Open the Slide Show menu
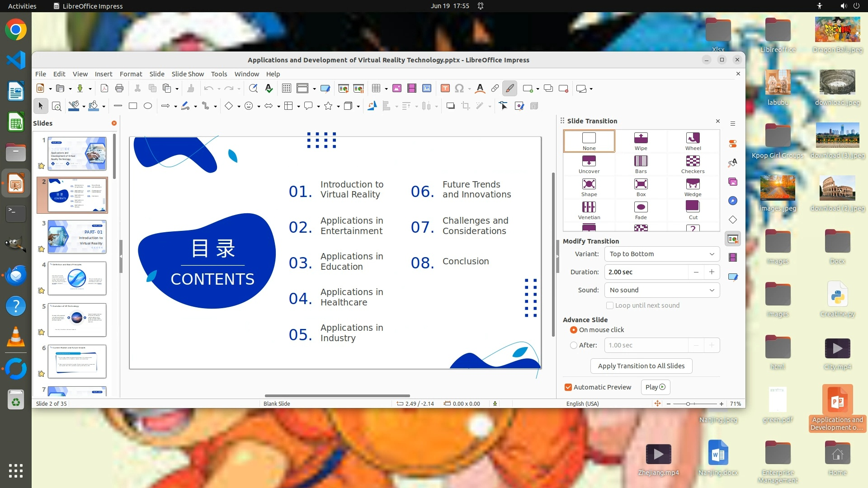The image size is (868, 488). [187, 74]
